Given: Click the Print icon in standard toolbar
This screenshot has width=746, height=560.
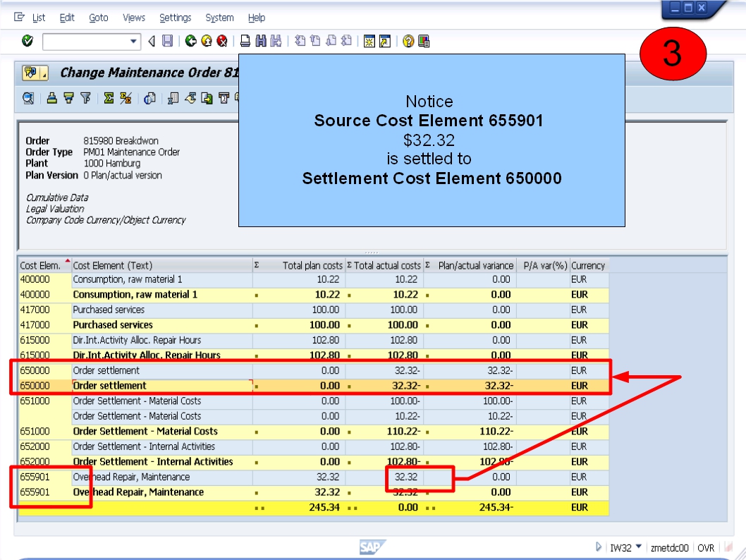Looking at the screenshot, I should pyautogui.click(x=245, y=41).
